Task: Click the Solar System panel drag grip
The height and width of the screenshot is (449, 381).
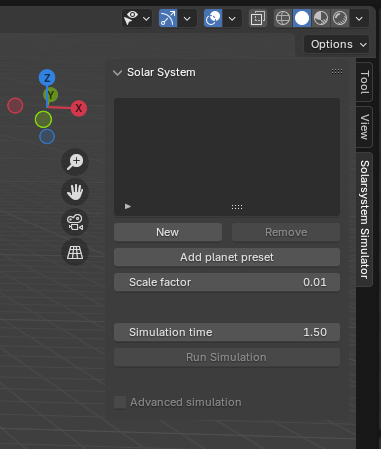Action: [337, 71]
